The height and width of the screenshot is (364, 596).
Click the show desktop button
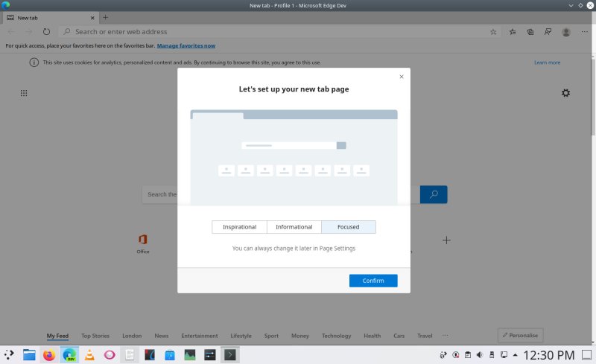pos(586,355)
